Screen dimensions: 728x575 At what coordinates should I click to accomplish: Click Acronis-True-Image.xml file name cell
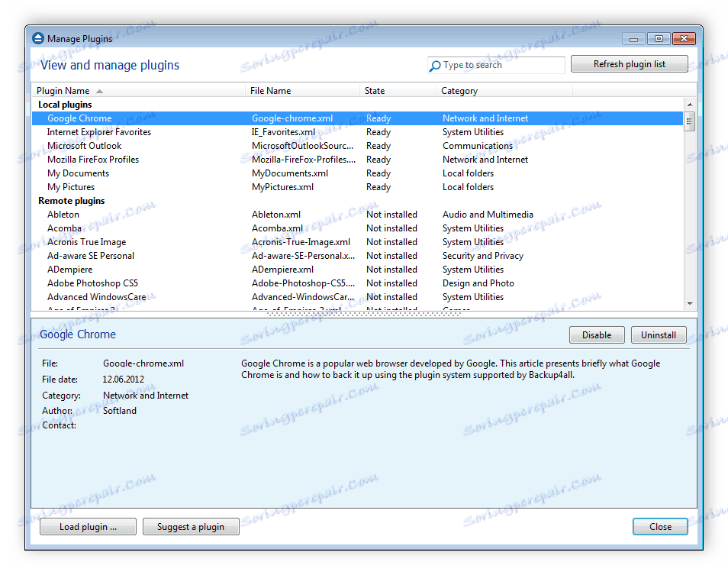coord(301,242)
